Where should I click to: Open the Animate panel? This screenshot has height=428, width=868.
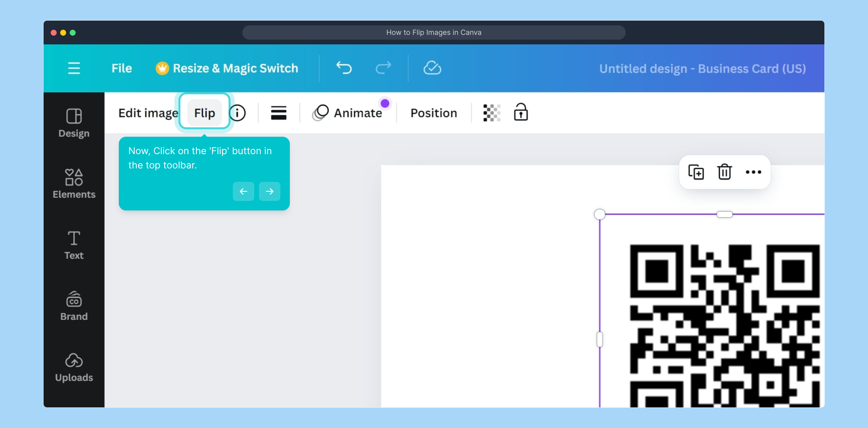click(x=348, y=113)
